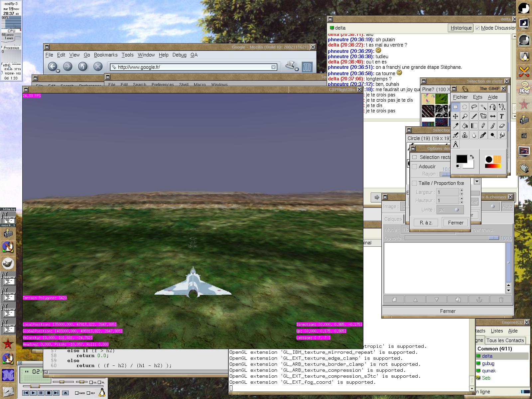Click GIMP black foreground color swatch
Viewport: 532px width, 399px height.
[x=462, y=159]
